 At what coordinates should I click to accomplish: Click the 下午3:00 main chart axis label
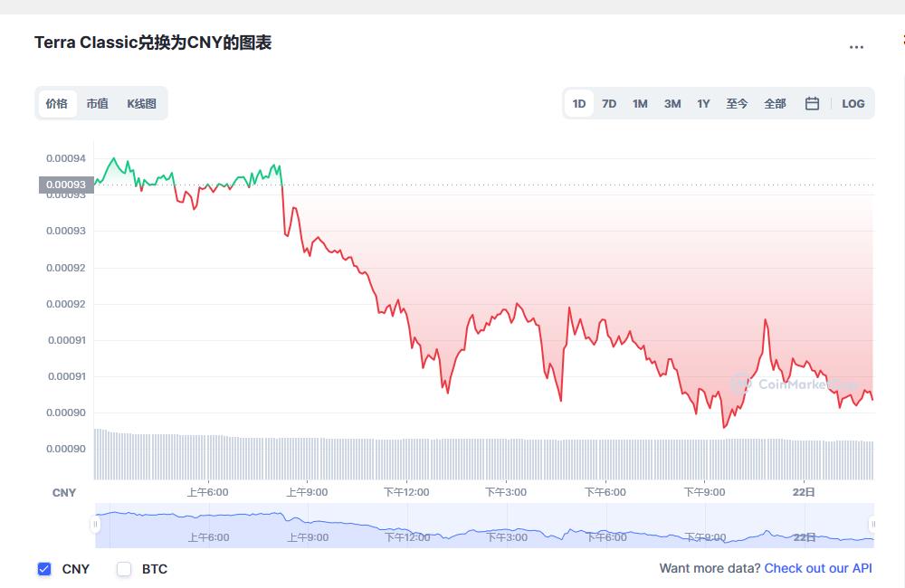(x=506, y=492)
